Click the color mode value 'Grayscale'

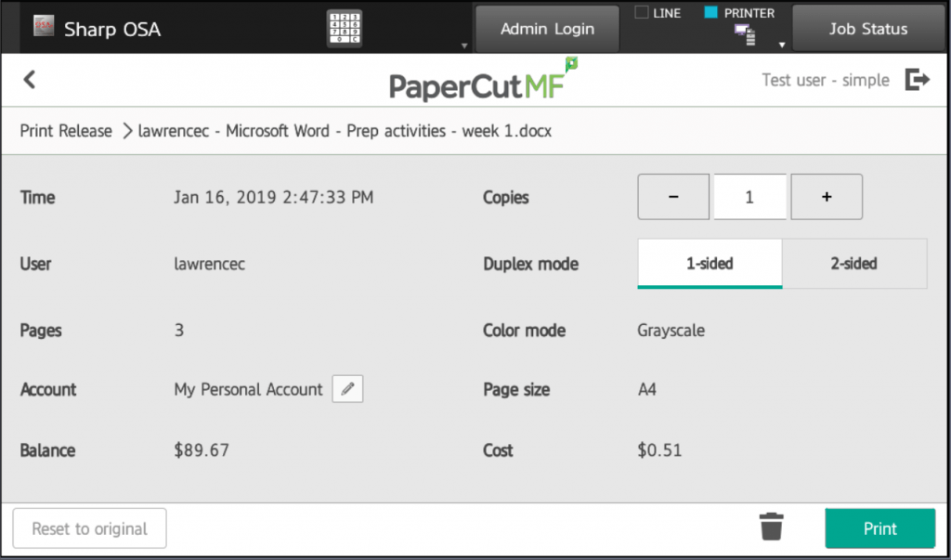click(671, 331)
